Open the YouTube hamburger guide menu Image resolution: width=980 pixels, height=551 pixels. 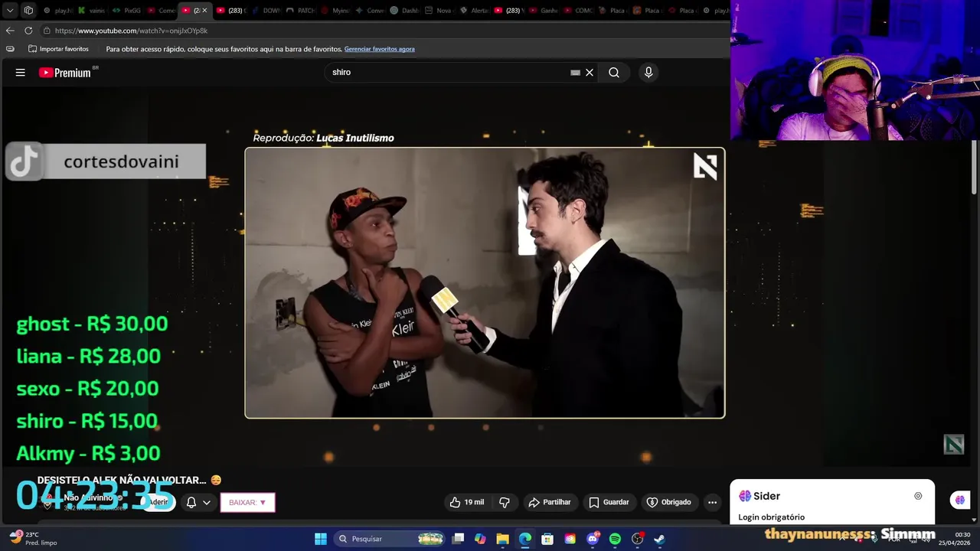[x=21, y=73]
